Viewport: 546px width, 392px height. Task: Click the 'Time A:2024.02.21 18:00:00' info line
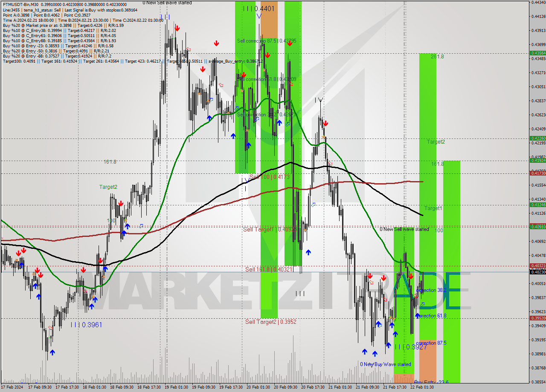pos(83,20)
